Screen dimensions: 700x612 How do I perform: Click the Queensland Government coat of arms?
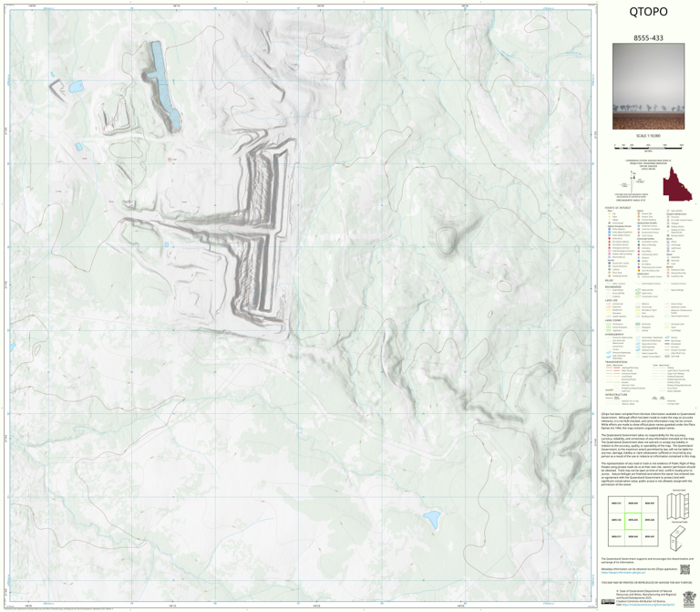689,598
